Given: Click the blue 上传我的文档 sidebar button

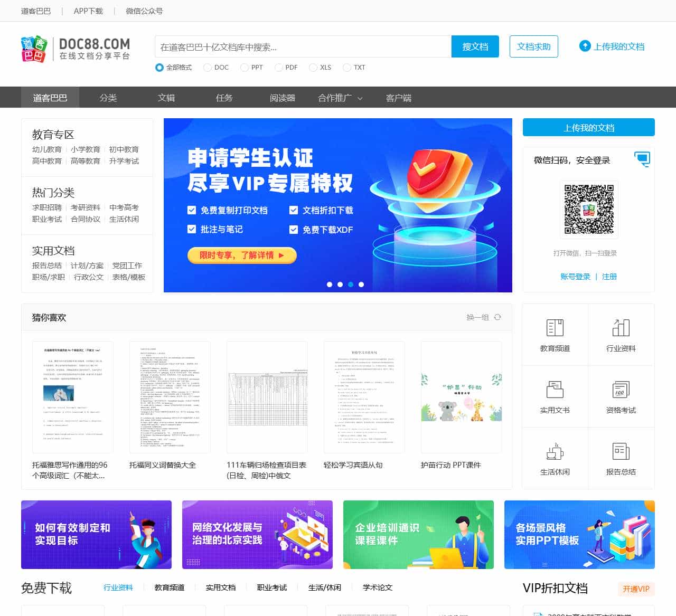Looking at the screenshot, I should tap(589, 127).
